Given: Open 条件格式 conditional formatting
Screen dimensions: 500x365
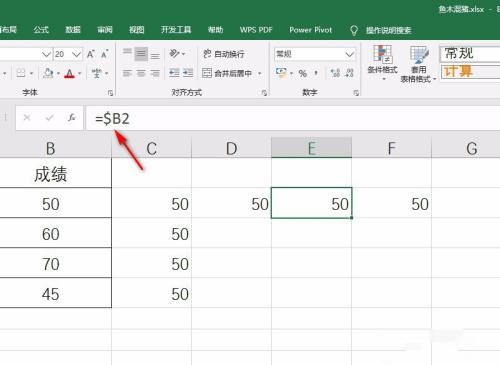Looking at the screenshot, I should 382,63.
